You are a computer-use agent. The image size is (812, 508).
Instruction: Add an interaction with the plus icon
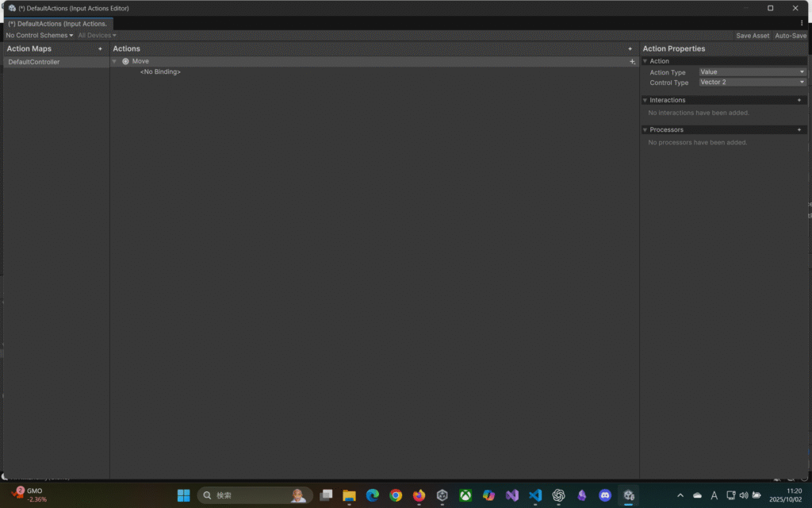pyautogui.click(x=799, y=100)
